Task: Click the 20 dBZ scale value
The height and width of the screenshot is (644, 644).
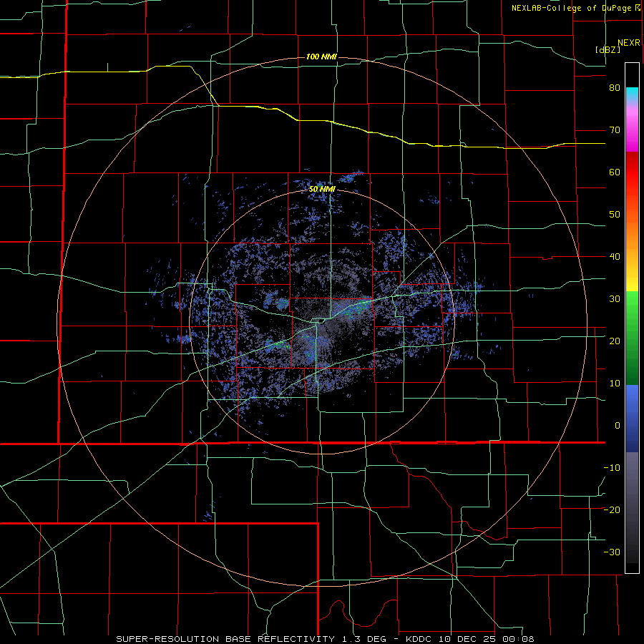Action: (x=615, y=341)
